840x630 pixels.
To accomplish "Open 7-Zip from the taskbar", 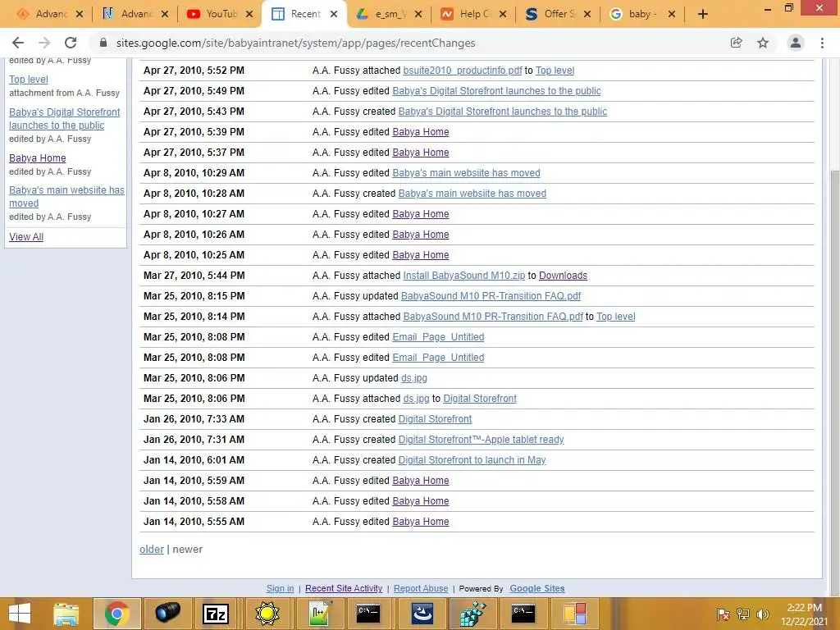I will coord(216,614).
